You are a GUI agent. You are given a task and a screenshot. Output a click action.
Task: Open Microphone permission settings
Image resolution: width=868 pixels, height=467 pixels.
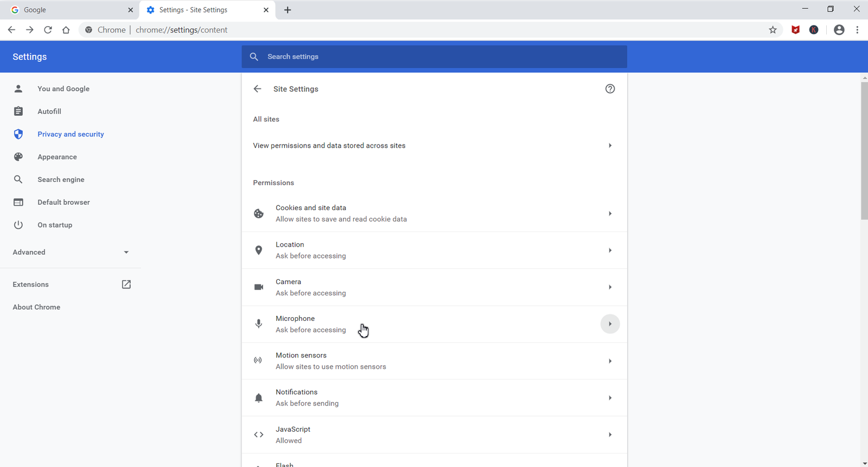click(434, 324)
